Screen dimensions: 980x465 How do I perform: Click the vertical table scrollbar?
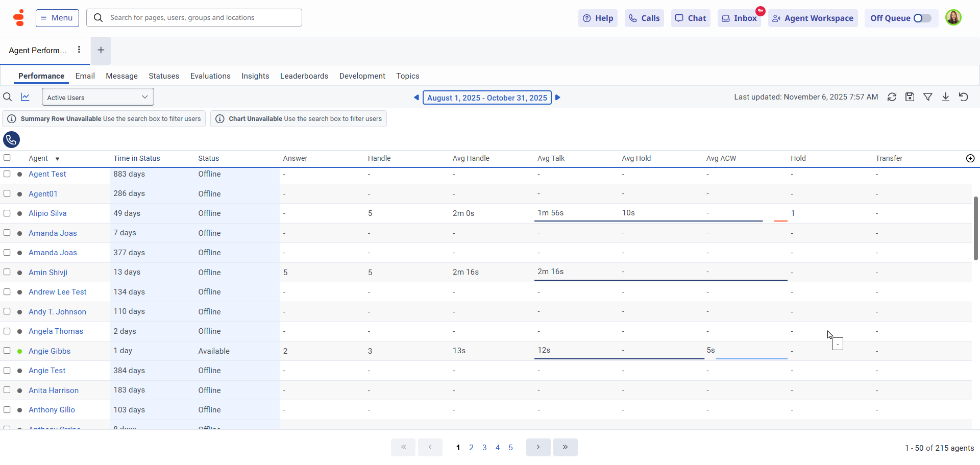(x=975, y=228)
